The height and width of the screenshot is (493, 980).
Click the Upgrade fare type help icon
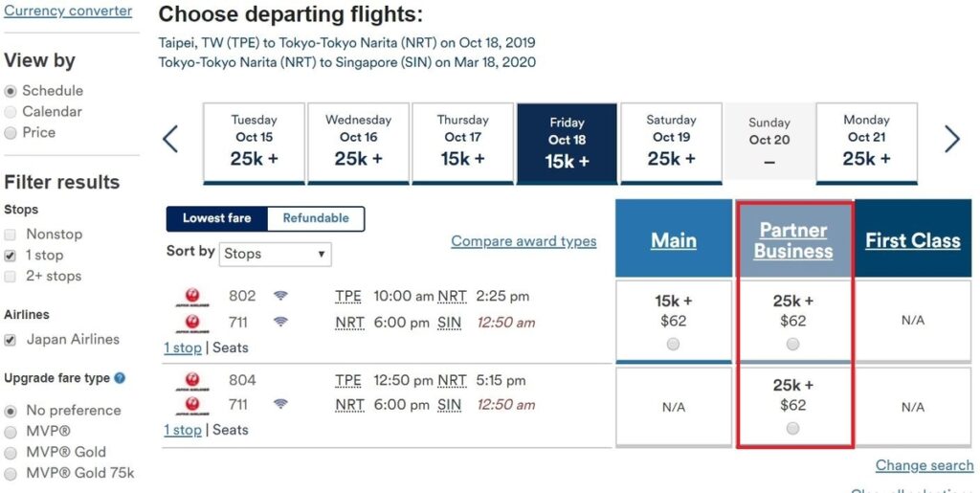point(120,378)
